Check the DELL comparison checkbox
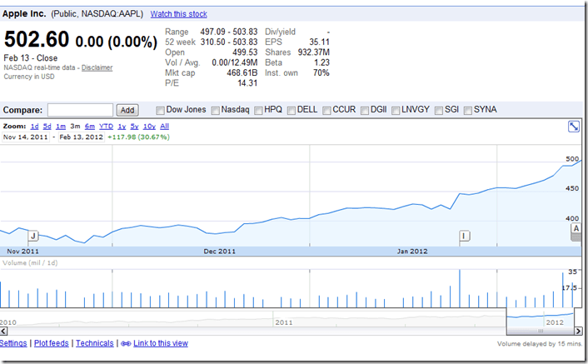 coord(291,110)
